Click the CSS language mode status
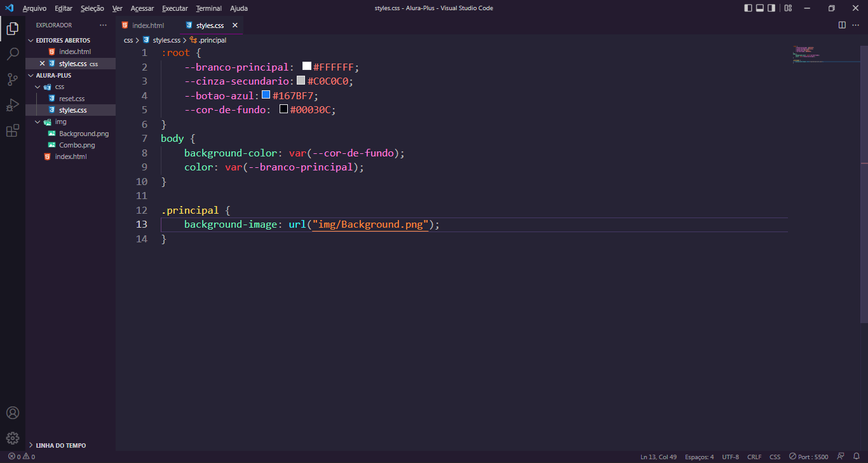Image resolution: width=868 pixels, height=463 pixels. pos(775,457)
